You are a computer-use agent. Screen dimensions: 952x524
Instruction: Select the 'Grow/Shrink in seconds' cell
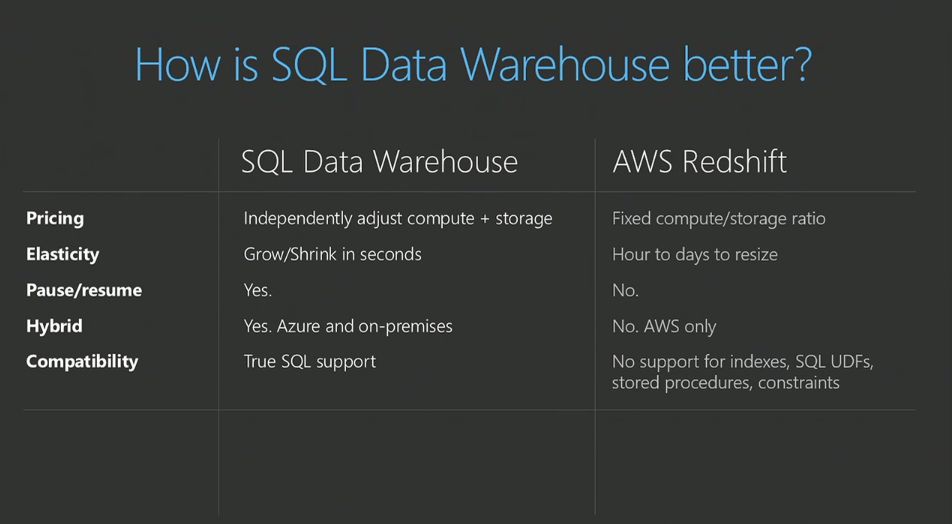pyautogui.click(x=333, y=254)
